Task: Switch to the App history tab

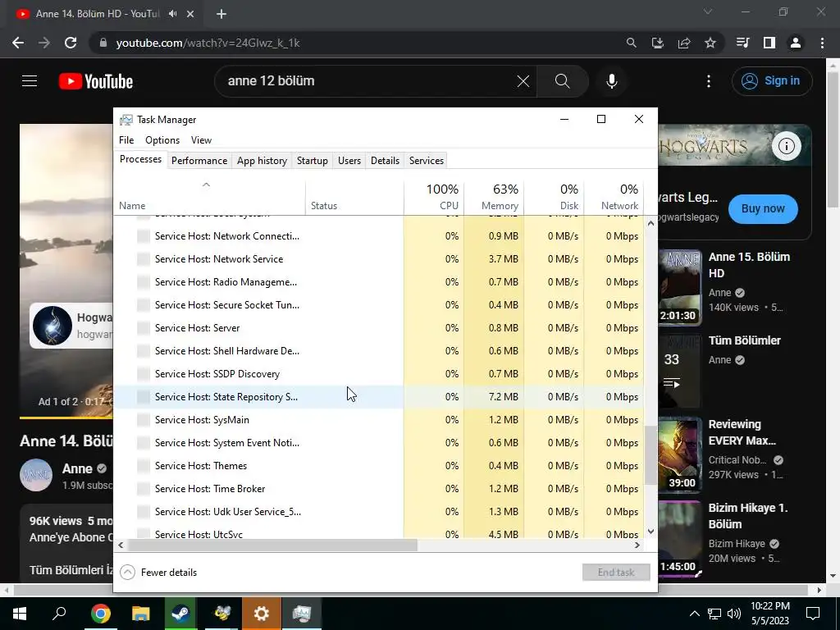Action: [x=262, y=161]
